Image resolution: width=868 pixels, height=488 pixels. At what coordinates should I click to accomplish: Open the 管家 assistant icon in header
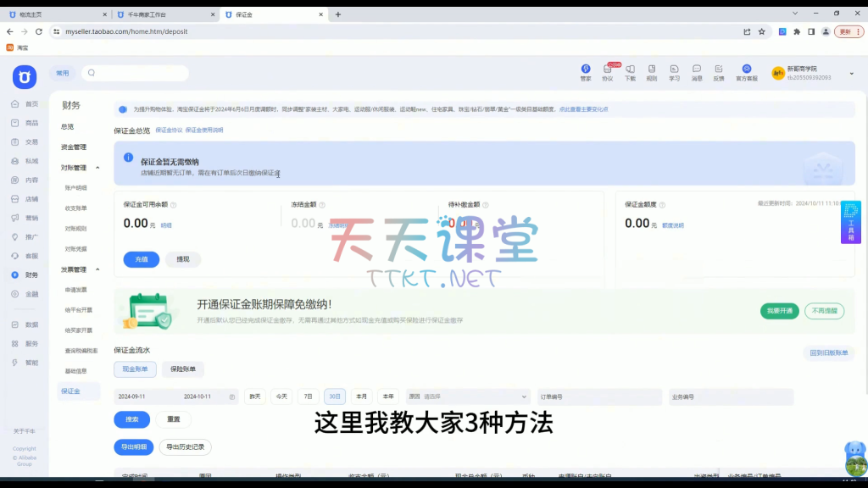(585, 72)
